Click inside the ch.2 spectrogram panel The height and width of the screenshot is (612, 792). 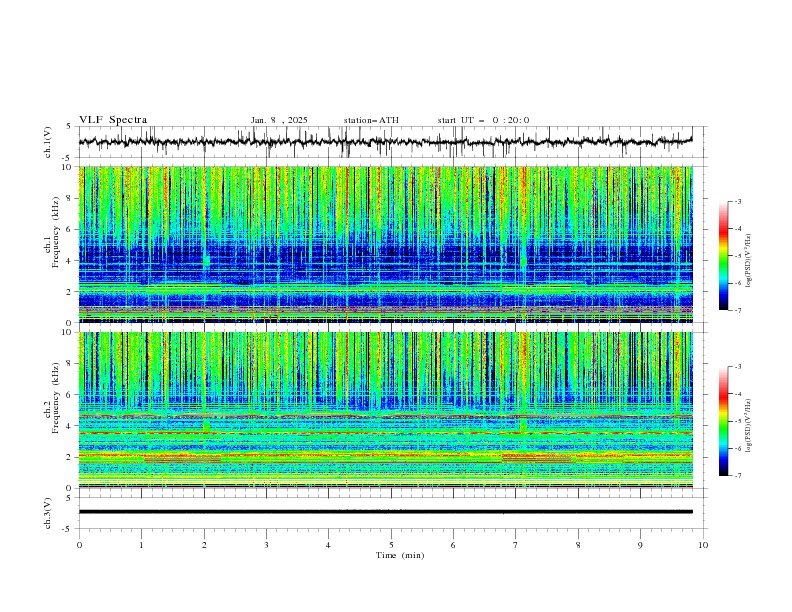(385, 410)
